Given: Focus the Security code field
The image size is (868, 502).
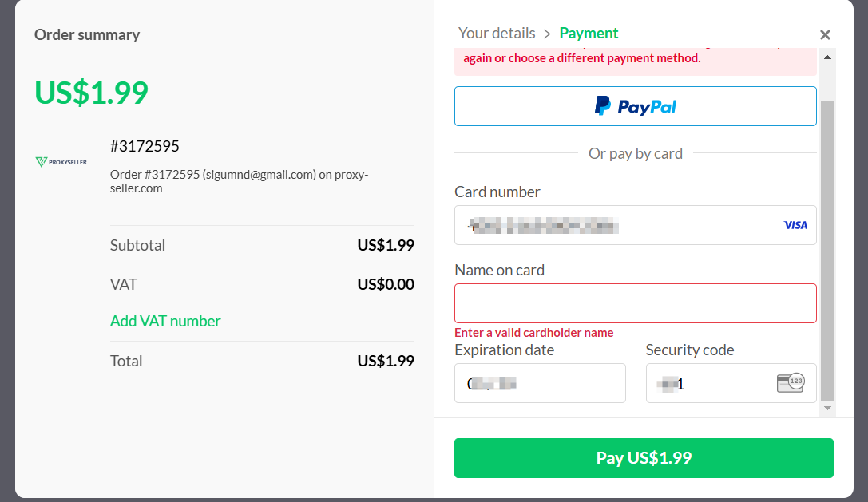Looking at the screenshot, I should point(711,383).
